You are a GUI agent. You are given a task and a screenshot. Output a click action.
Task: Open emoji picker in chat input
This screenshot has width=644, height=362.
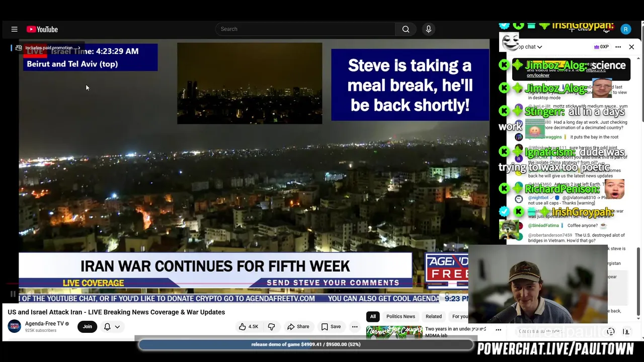click(611, 332)
